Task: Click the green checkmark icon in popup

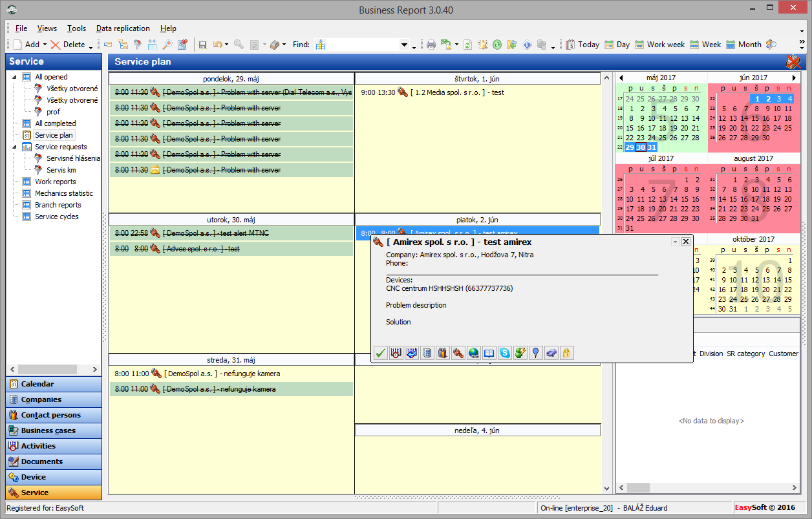Action: click(x=381, y=353)
